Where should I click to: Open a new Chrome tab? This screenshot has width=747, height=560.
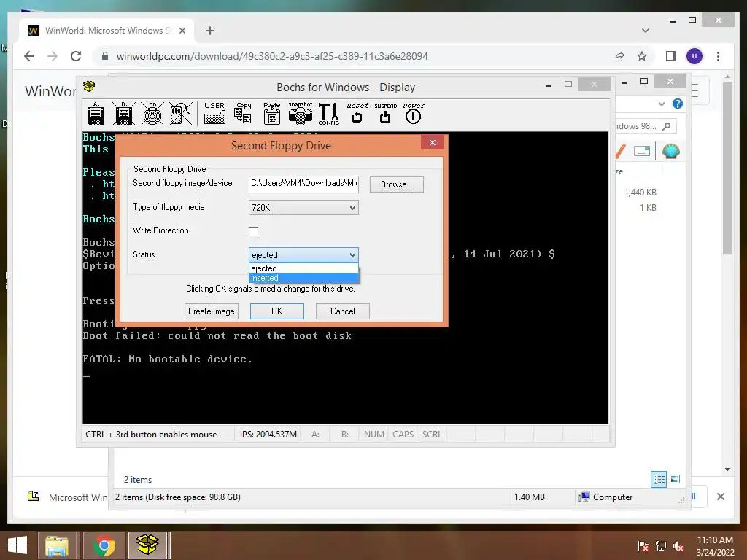pyautogui.click(x=210, y=31)
